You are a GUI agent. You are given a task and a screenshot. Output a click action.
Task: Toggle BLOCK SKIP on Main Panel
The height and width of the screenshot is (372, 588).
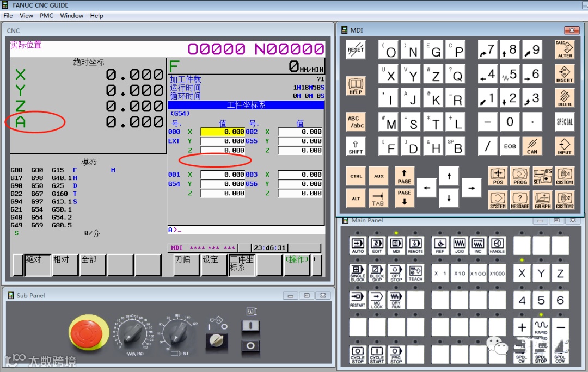coord(377,273)
